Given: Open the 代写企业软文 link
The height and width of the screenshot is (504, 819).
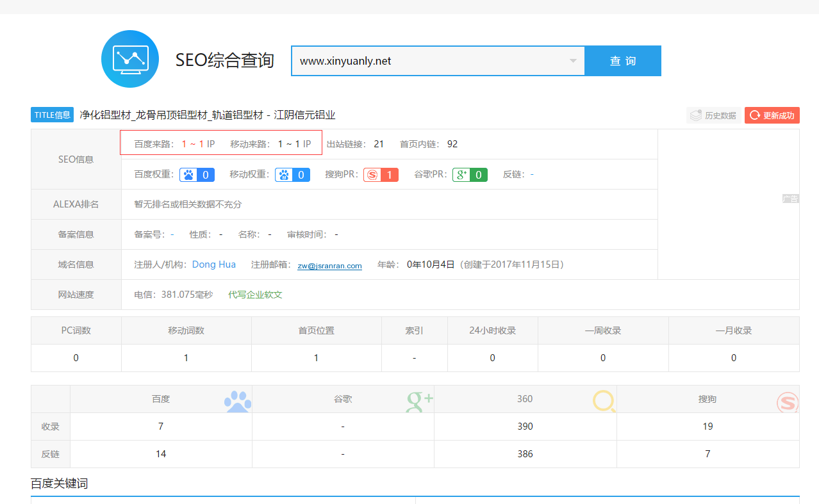Looking at the screenshot, I should point(256,294).
